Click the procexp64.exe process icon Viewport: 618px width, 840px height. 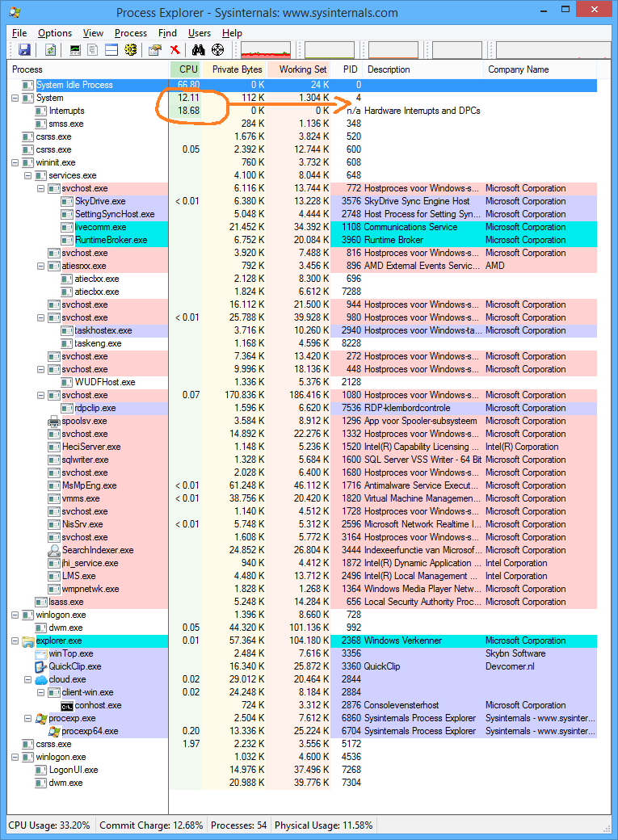pyautogui.click(x=53, y=731)
